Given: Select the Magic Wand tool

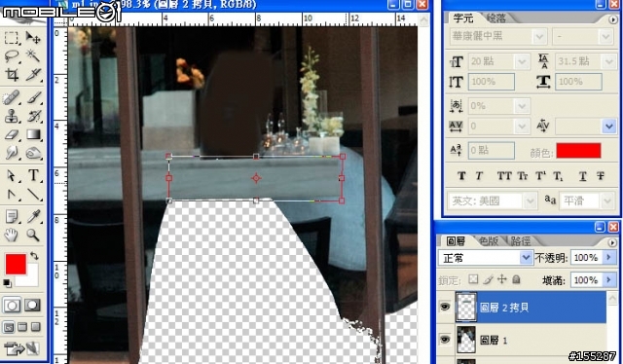Looking at the screenshot, I should coord(33,56).
